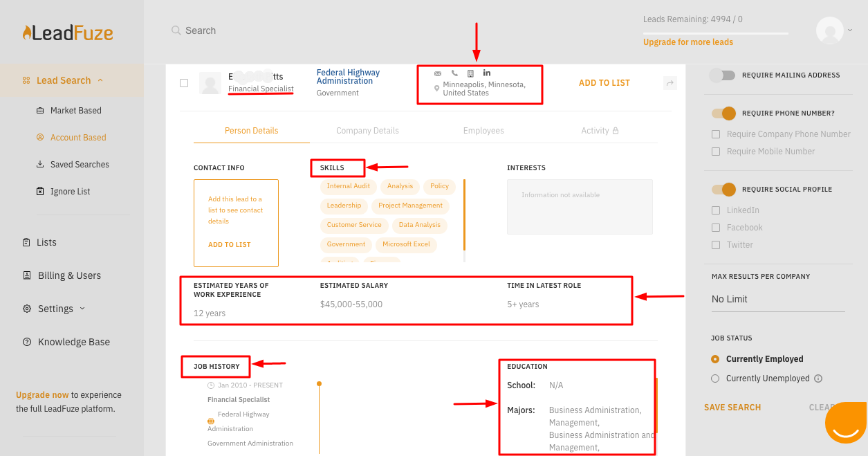Check the LinkedIn social profile checkbox
The height and width of the screenshot is (456, 868).
point(716,210)
